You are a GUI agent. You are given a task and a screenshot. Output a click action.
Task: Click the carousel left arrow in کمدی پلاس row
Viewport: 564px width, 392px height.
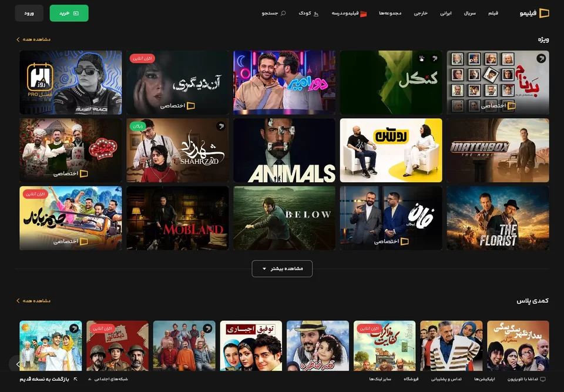(18, 364)
